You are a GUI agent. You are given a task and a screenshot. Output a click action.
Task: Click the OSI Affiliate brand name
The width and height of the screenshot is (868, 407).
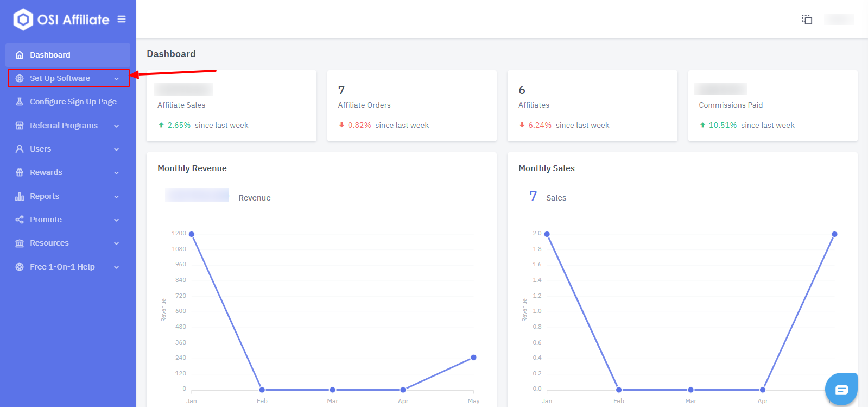coord(73,20)
